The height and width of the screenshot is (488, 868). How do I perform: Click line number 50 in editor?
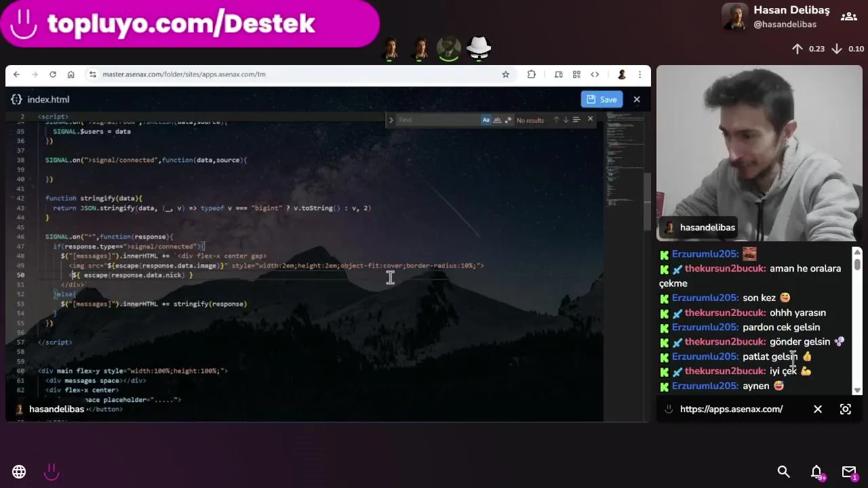(20, 275)
